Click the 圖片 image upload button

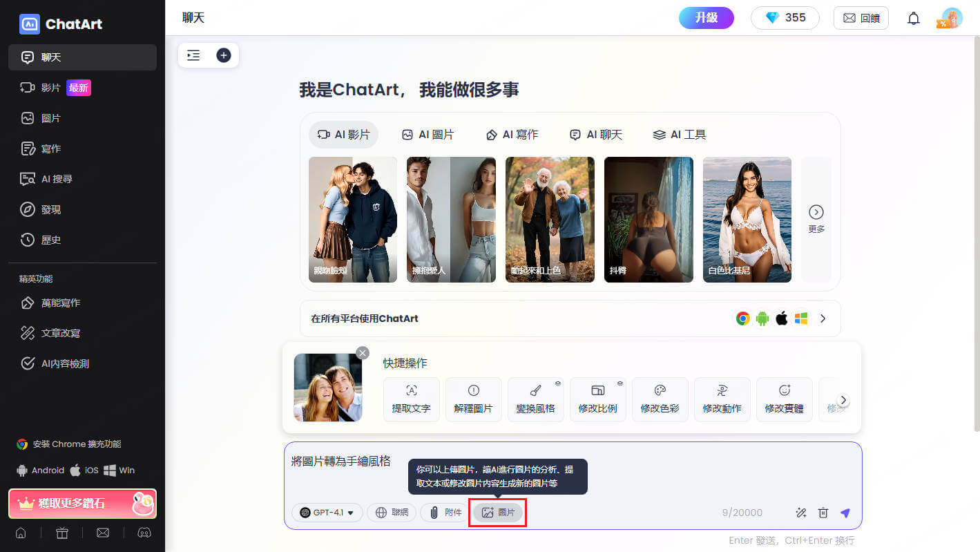498,513
